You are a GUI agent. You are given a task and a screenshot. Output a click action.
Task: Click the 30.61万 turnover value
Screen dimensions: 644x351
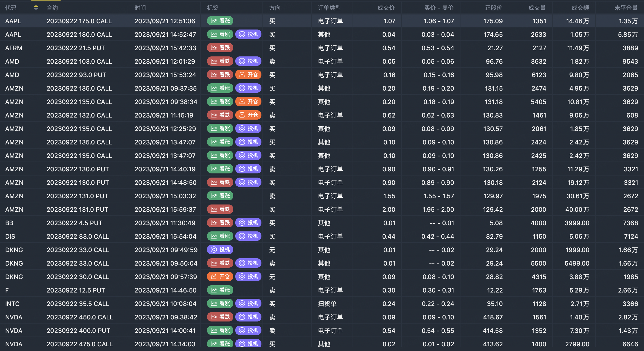[578, 196]
